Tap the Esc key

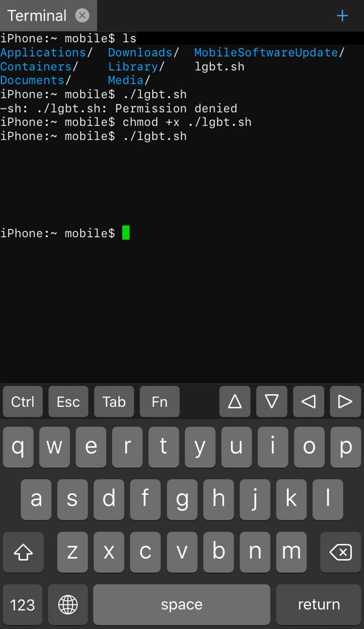68,401
